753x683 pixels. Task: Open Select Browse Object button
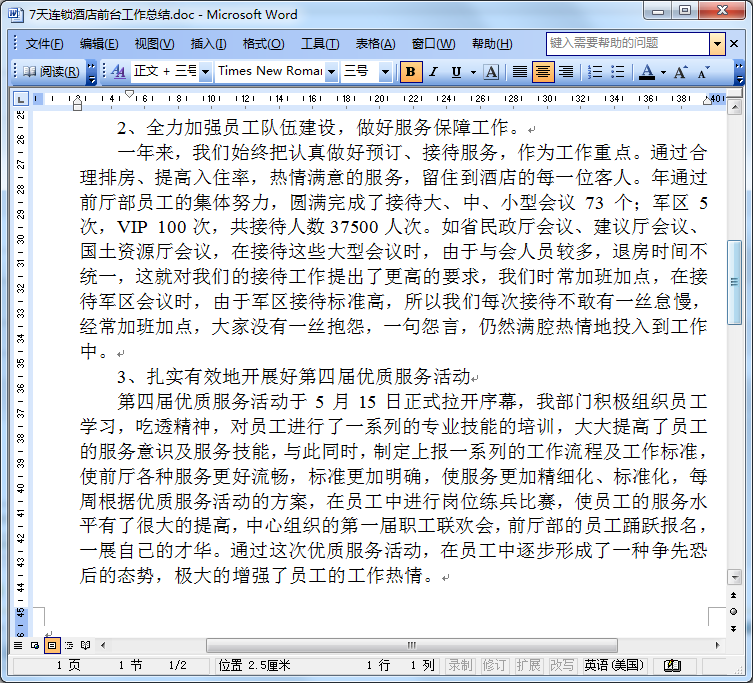733,611
